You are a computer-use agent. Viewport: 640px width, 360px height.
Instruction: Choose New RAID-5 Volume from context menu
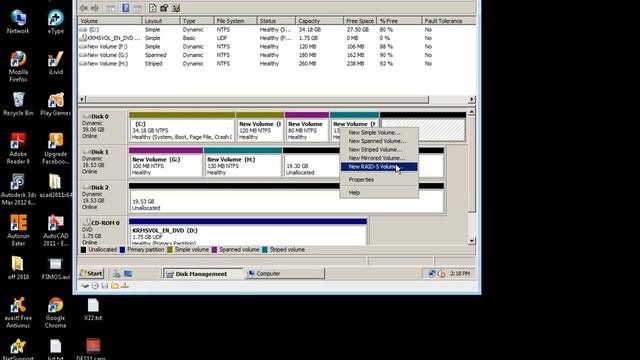379,167
